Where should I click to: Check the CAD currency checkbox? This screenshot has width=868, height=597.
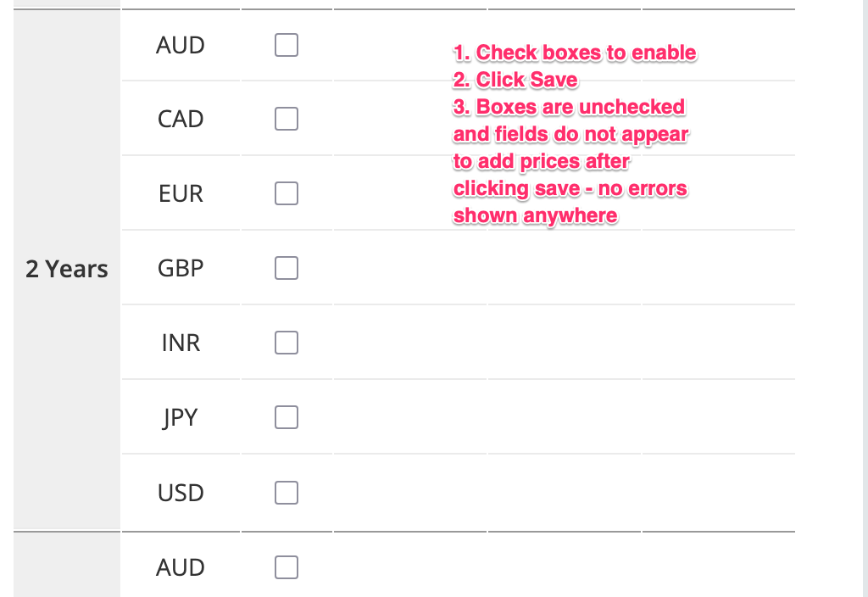pyautogui.click(x=287, y=119)
